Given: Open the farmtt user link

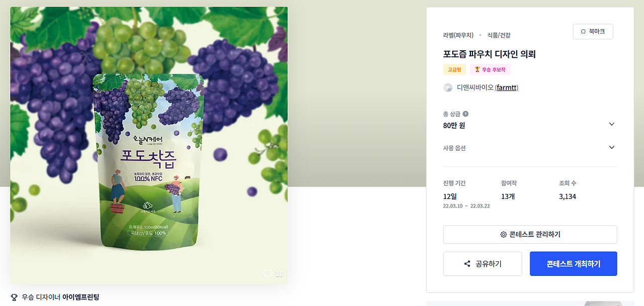Looking at the screenshot, I should coord(507,87).
